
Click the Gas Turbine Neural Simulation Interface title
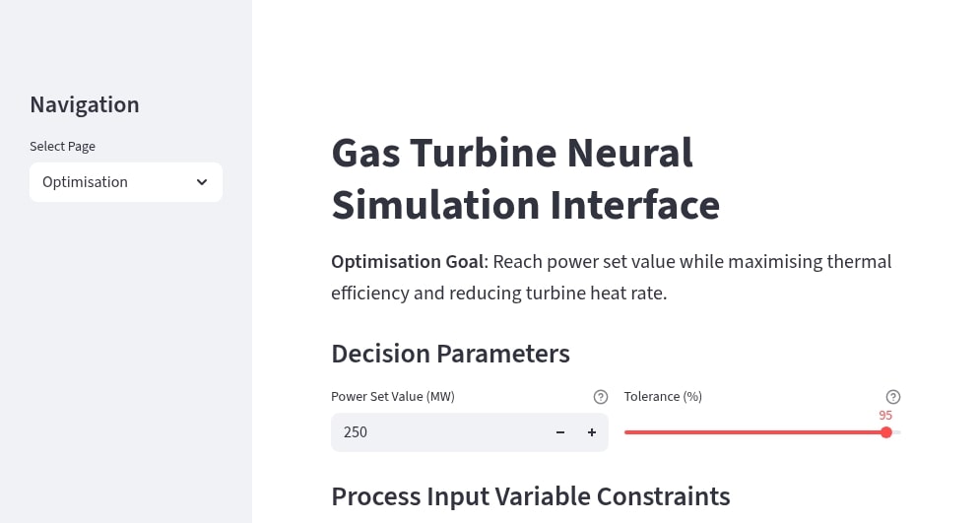(525, 179)
